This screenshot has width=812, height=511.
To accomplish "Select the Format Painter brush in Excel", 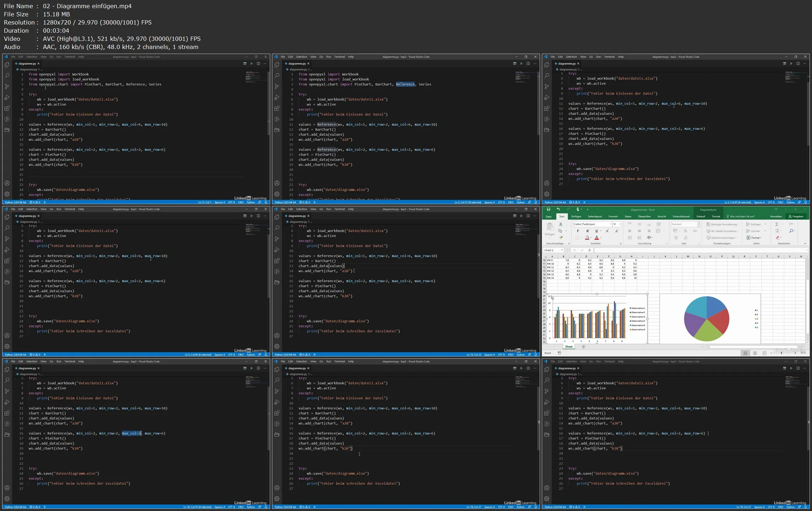I will [561, 238].
